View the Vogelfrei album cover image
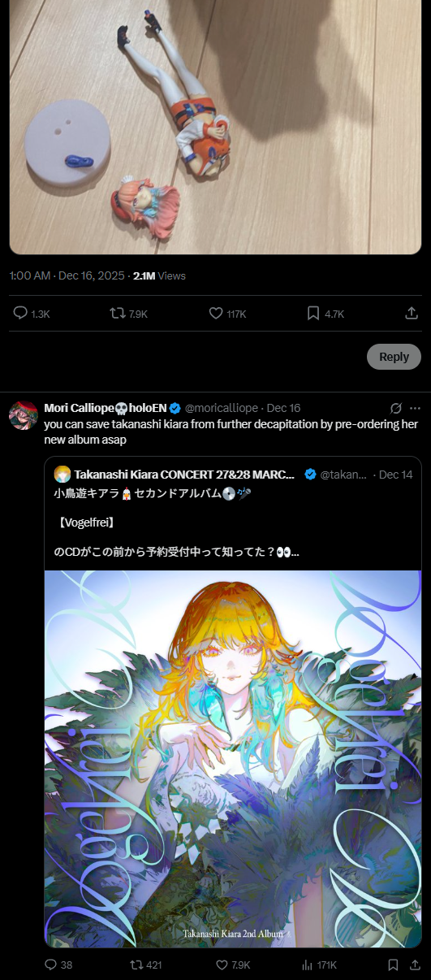The height and width of the screenshot is (980, 431). point(233,759)
